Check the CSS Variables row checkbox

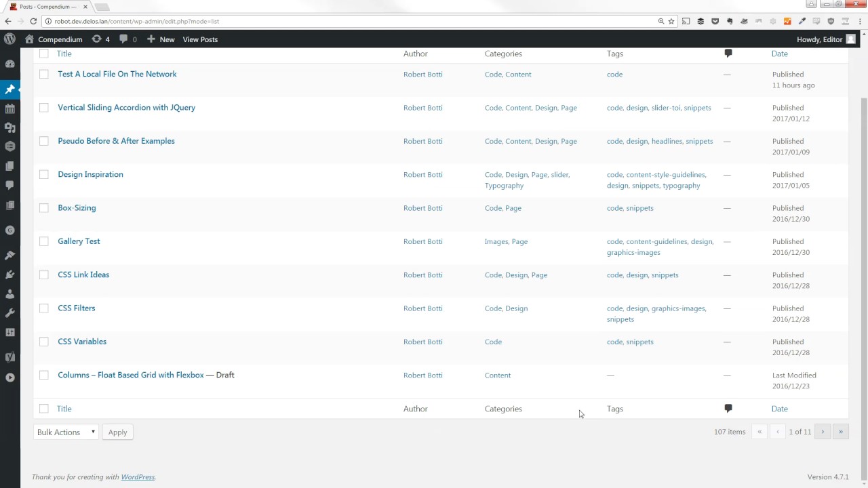[44, 342]
